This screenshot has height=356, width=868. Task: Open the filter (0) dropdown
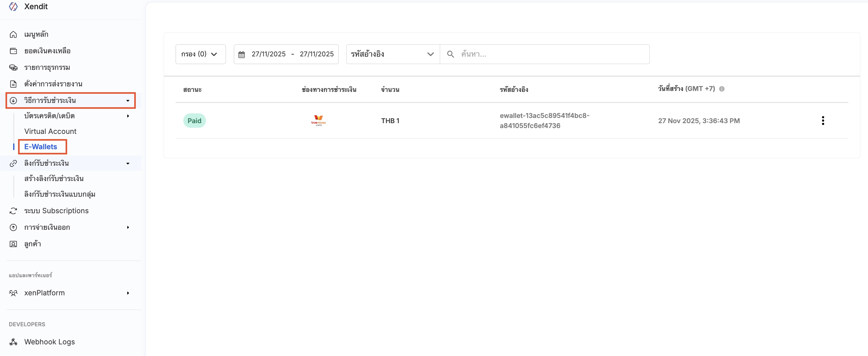click(x=200, y=54)
